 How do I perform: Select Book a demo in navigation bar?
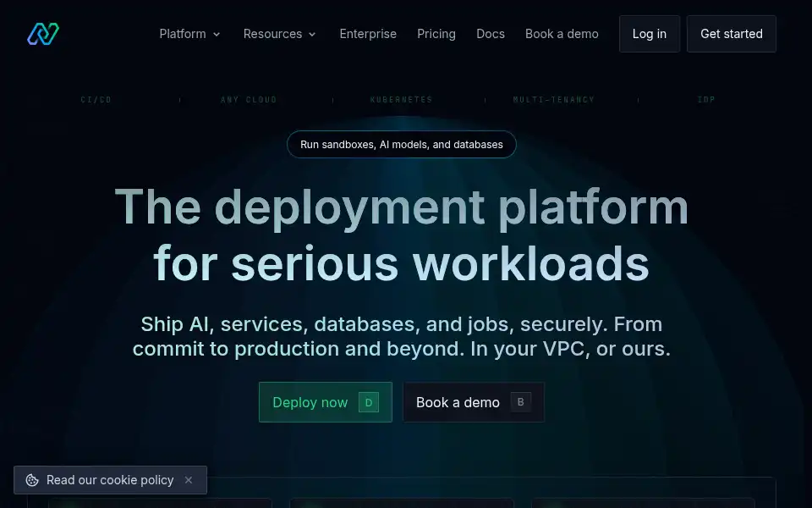[562, 34]
